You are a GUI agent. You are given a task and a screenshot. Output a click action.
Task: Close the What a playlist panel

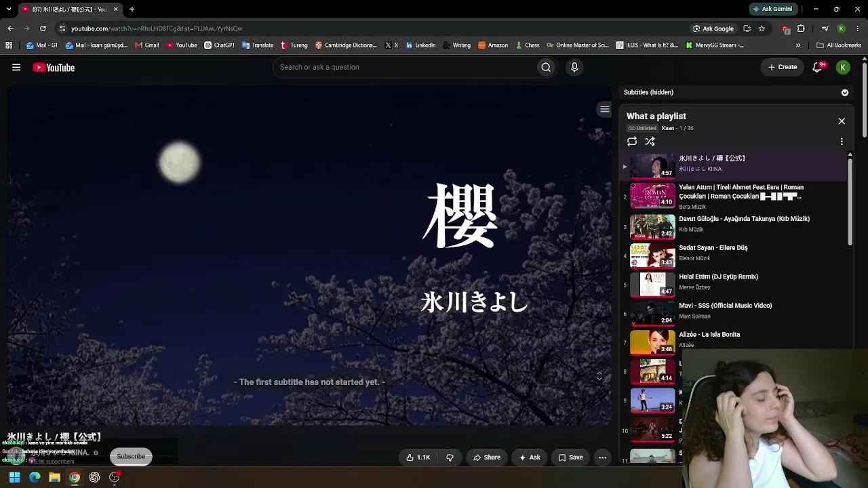[x=842, y=121]
